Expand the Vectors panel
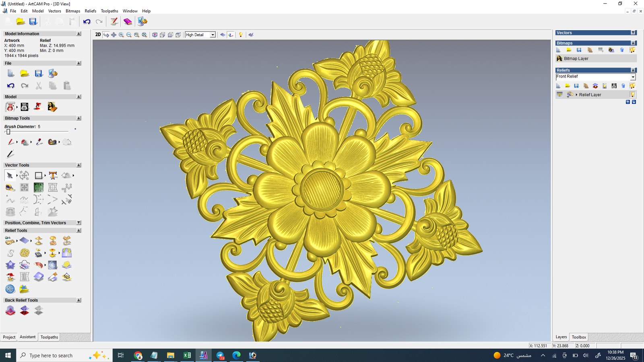The image size is (644, 362). 633,33
